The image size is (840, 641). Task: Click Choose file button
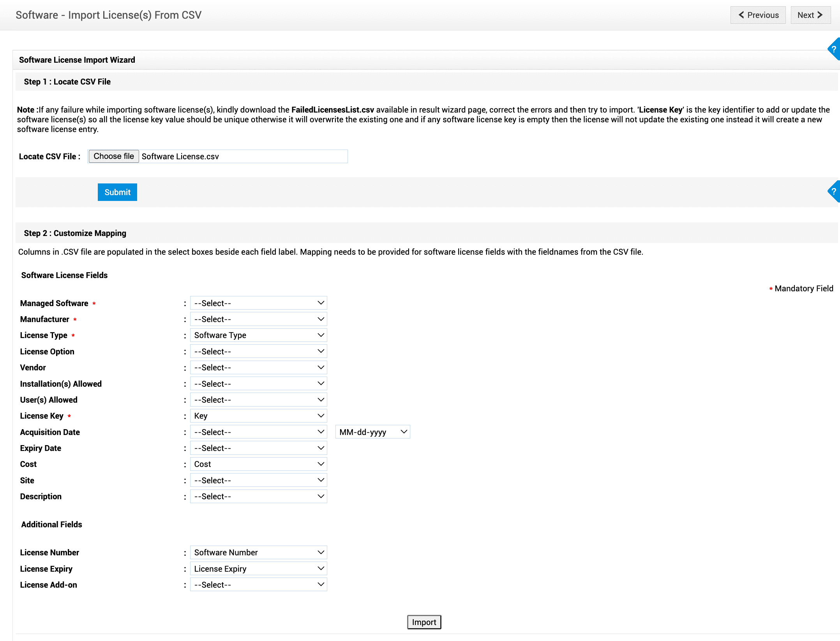coord(113,156)
